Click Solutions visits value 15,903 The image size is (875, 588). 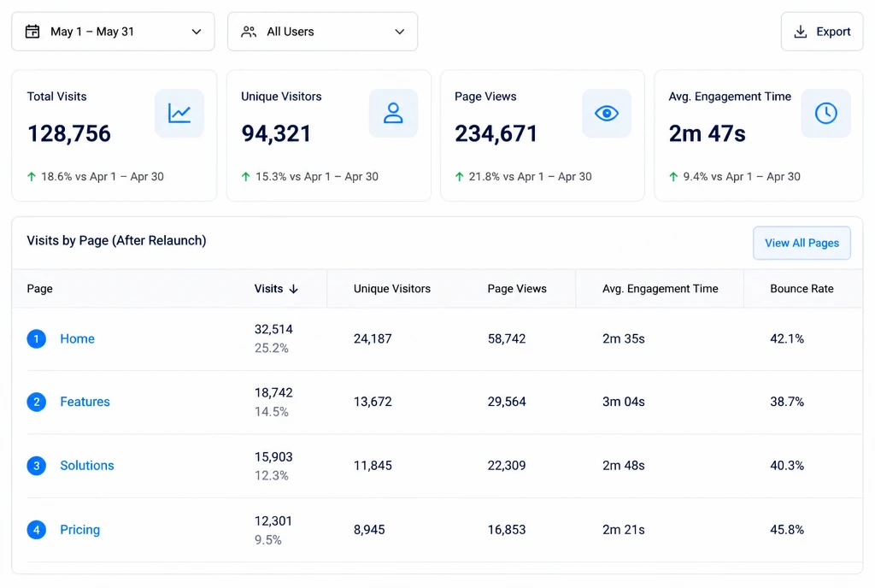[273, 457]
